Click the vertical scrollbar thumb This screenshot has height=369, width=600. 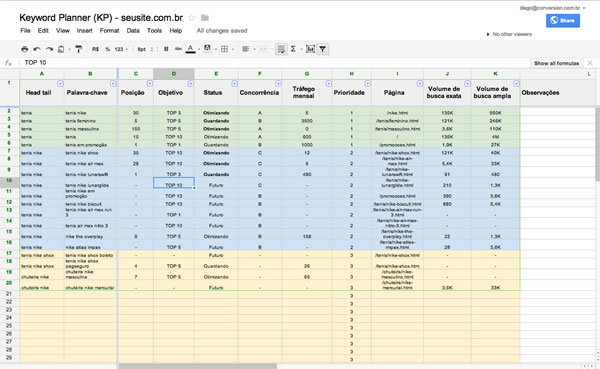597,144
